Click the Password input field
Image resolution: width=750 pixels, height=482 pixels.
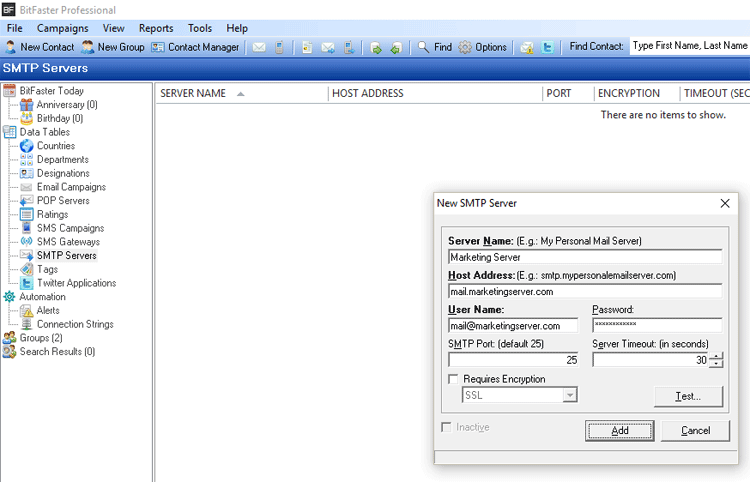tap(657, 326)
